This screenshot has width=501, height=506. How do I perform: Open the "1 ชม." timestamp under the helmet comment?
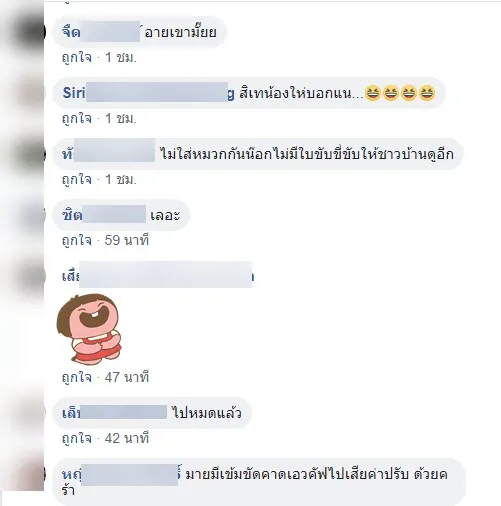(x=121, y=180)
